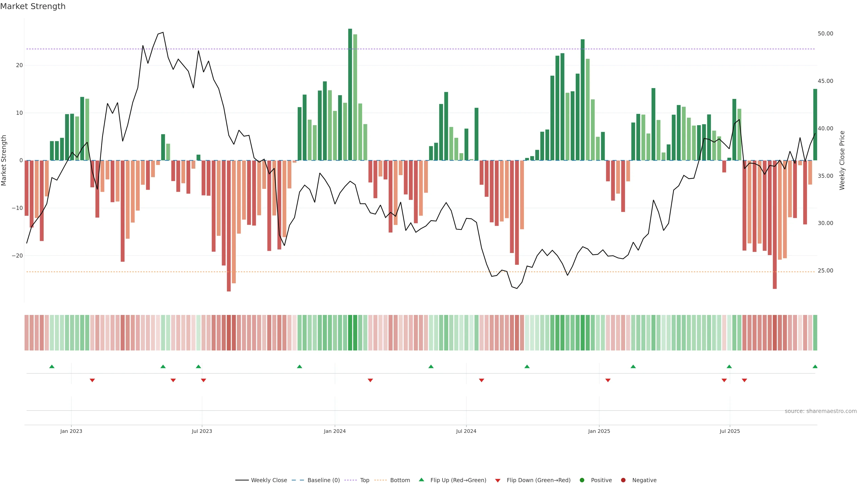The height and width of the screenshot is (488, 868).
Task: Click the rightmost green flip-up triangle marker
Action: click(x=815, y=366)
